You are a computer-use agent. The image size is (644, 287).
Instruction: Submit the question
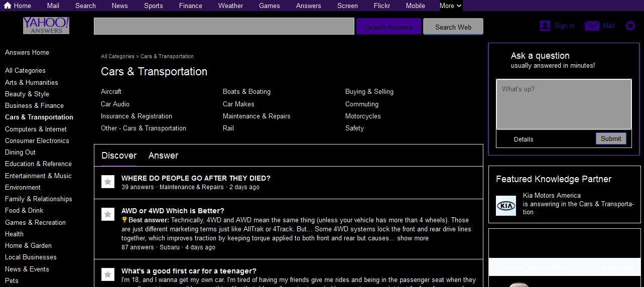[611, 138]
